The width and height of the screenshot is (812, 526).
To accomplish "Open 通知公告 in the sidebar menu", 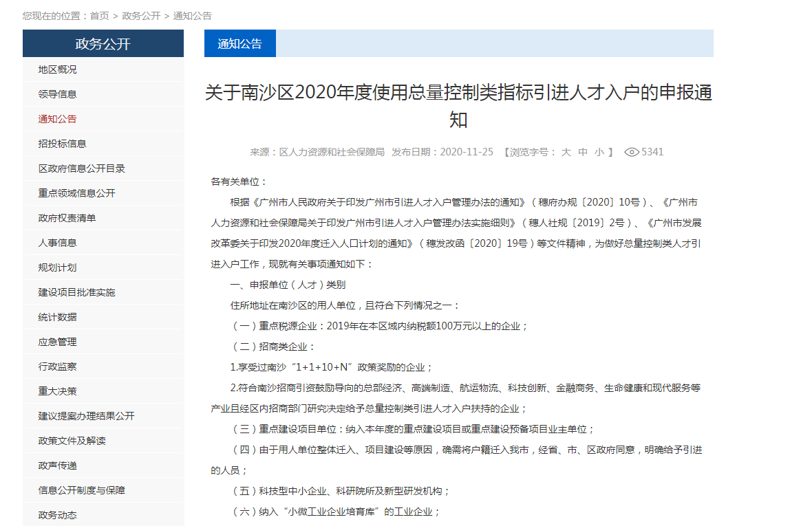I will tap(54, 118).
